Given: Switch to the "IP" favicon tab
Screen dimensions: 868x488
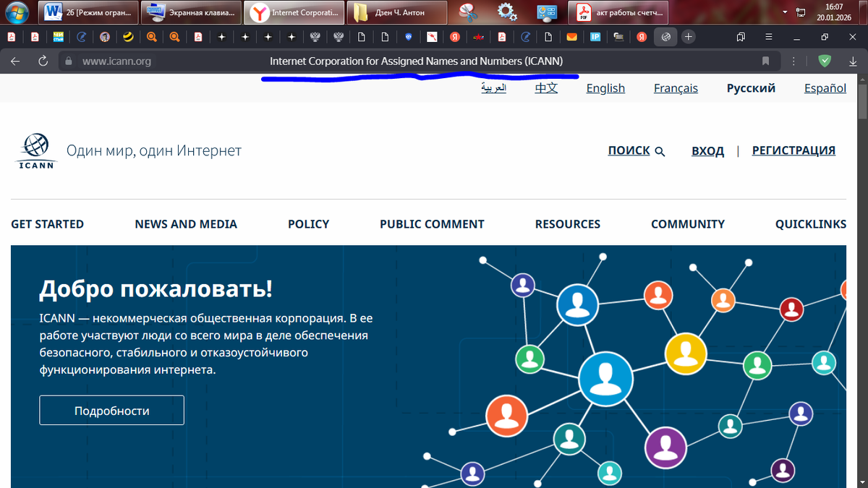Looking at the screenshot, I should (x=595, y=36).
